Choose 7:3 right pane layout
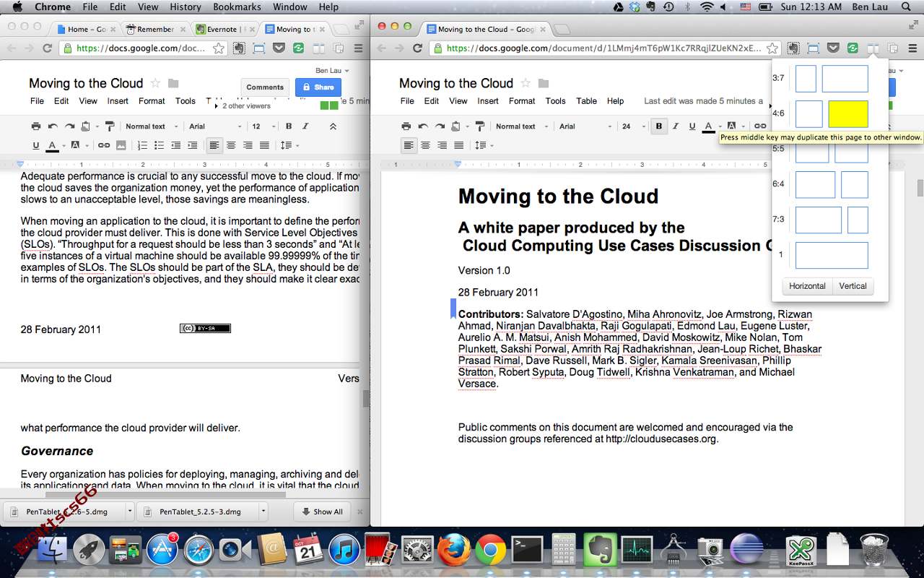The height and width of the screenshot is (578, 924). (858, 220)
